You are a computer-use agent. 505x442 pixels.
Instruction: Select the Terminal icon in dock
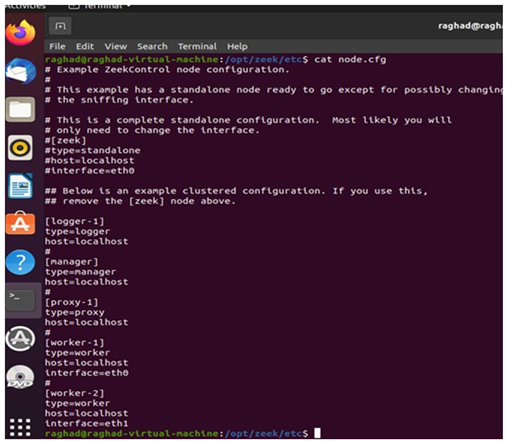[x=21, y=300]
